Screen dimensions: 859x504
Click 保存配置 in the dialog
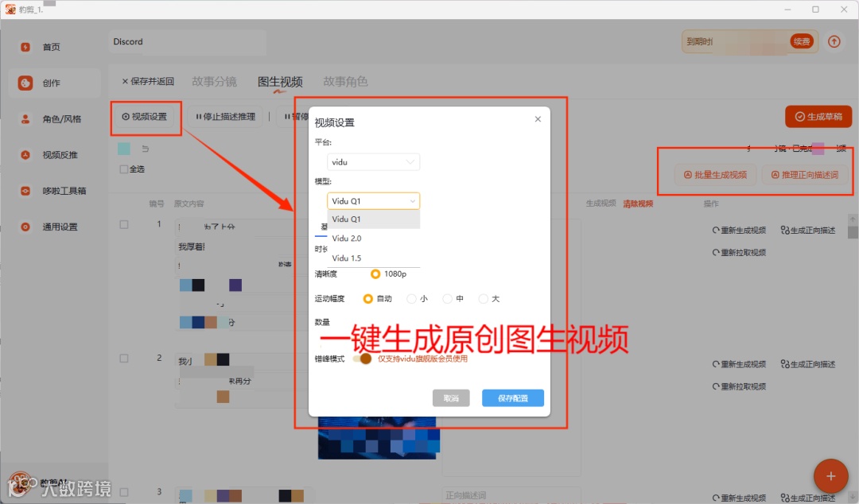click(x=513, y=398)
